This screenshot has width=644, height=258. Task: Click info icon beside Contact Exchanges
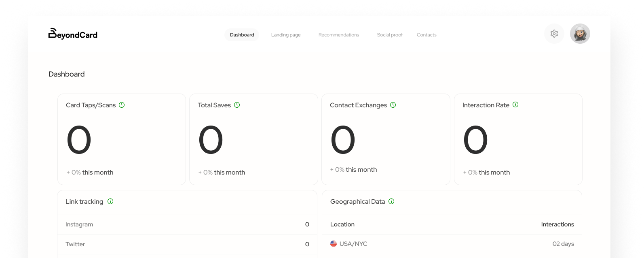tap(393, 105)
